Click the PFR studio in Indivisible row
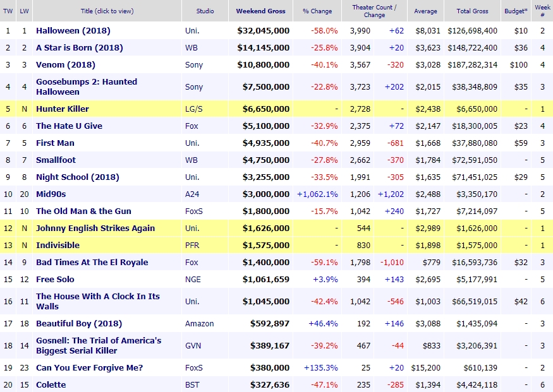Screen dimensions: 553x392 [x=192, y=245]
